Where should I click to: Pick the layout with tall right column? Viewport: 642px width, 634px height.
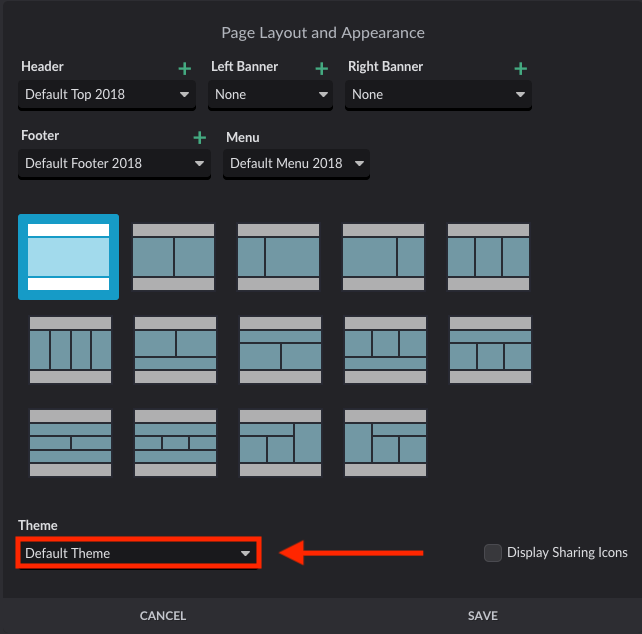pos(280,443)
